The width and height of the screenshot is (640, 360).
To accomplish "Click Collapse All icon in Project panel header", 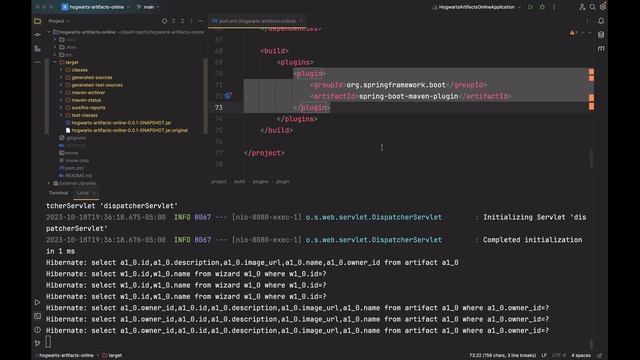I will tap(182, 21).
